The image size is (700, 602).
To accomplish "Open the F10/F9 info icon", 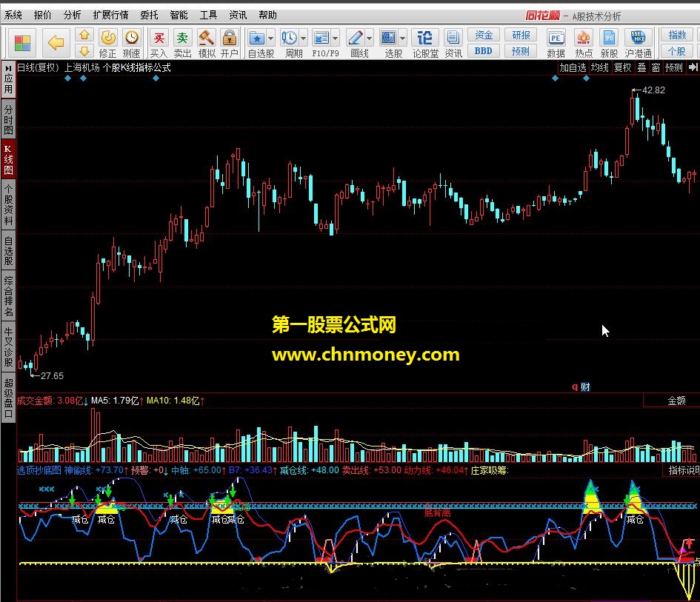I will [x=321, y=38].
